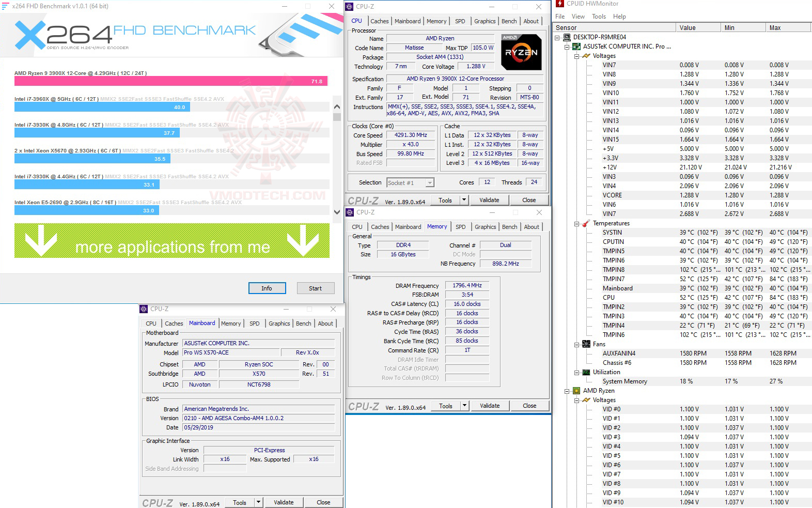
Task: Click Close in the Memory CPU-Z window
Action: [529, 406]
